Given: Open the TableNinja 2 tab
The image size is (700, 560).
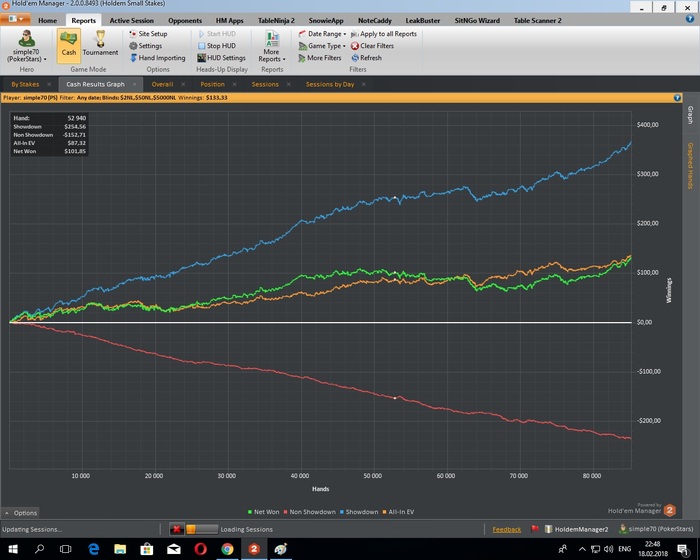Looking at the screenshot, I should pos(276,21).
